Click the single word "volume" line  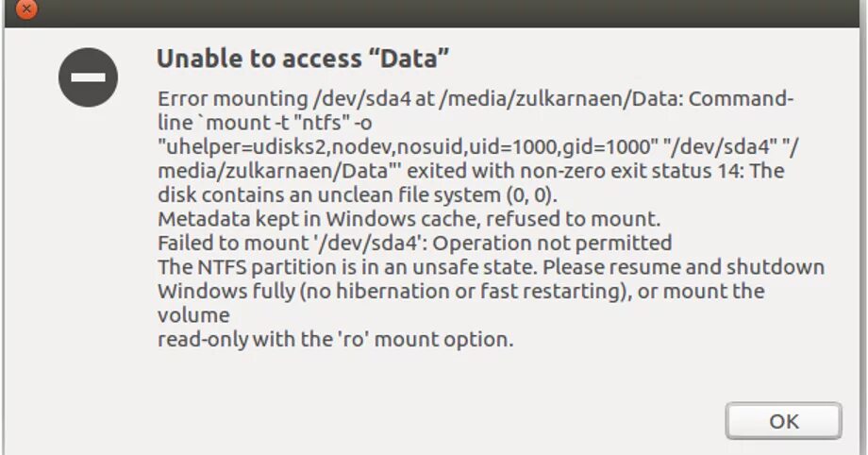tap(193, 314)
